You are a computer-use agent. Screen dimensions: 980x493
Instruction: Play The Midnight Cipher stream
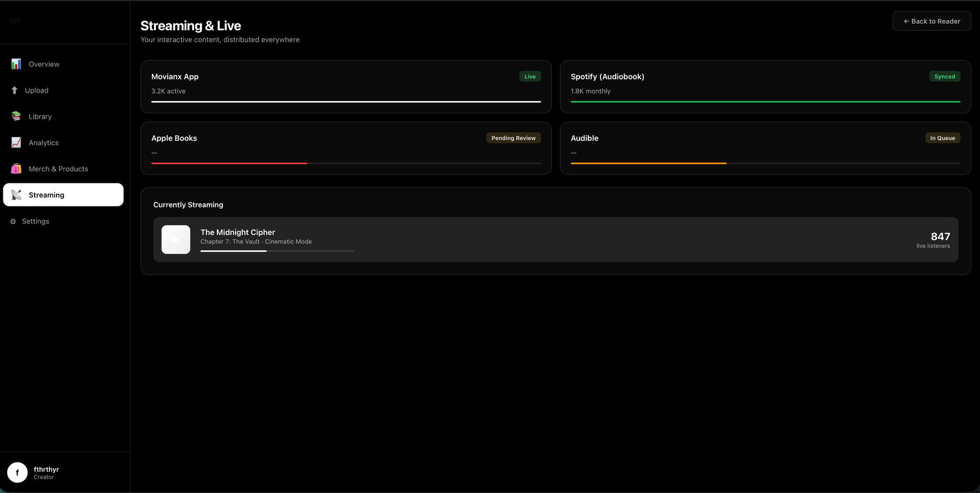176,239
